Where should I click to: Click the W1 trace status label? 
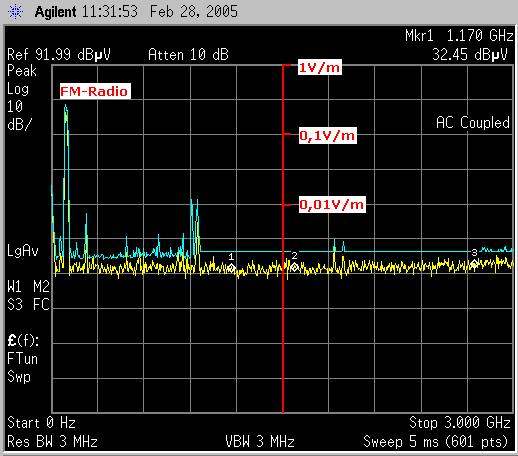pos(15,287)
